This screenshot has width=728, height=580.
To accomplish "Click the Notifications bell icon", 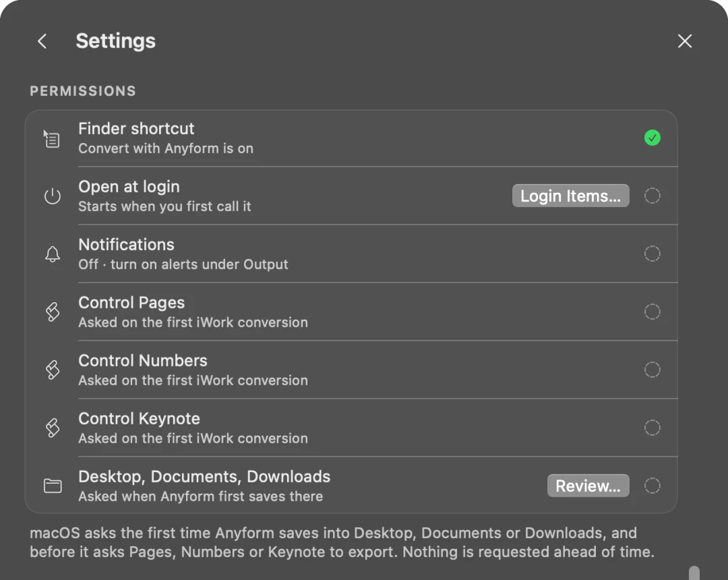I will (52, 254).
